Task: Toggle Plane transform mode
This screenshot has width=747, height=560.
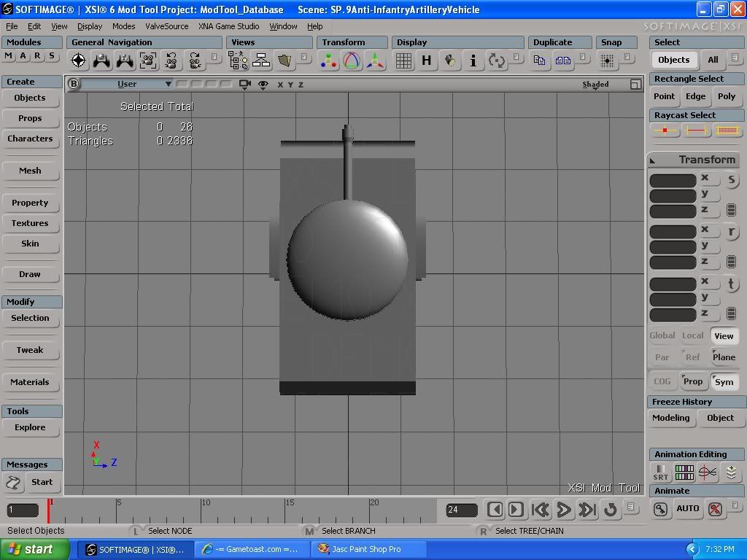Action: (x=724, y=357)
